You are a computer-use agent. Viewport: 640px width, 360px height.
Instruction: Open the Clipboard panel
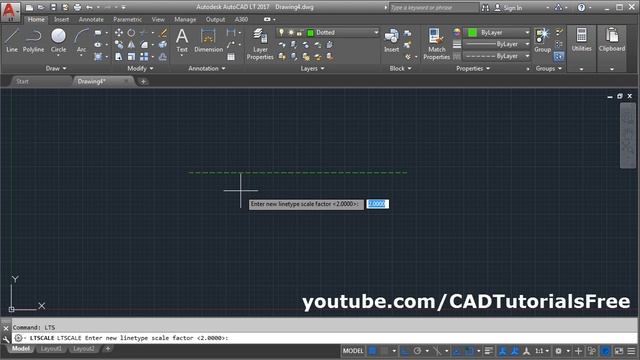click(x=612, y=40)
